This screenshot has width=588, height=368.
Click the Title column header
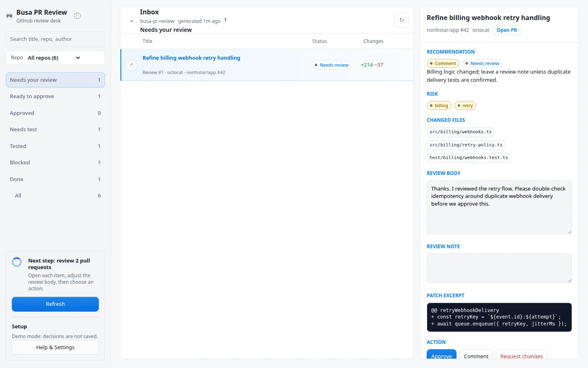(147, 41)
